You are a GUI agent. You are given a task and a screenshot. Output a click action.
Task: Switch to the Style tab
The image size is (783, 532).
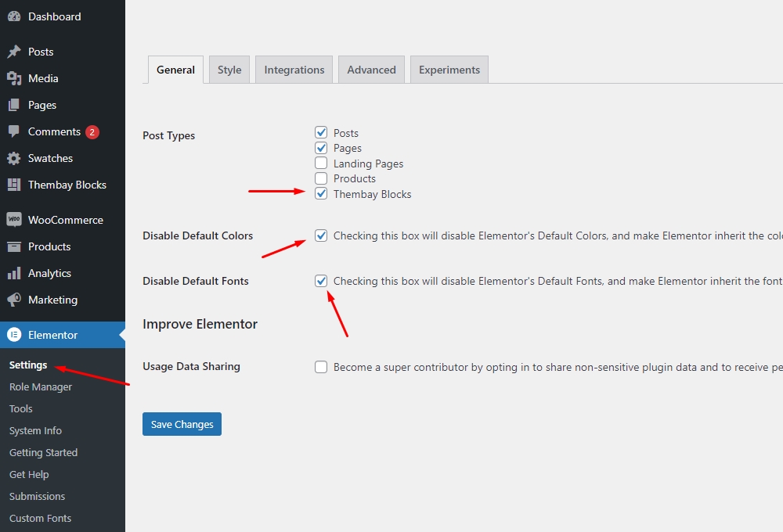[x=229, y=70]
